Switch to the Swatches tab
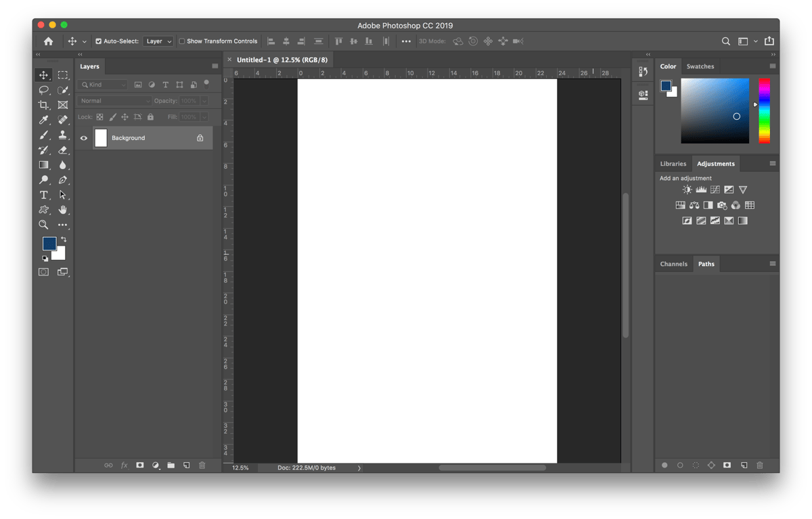The width and height of the screenshot is (812, 519). pyautogui.click(x=700, y=66)
